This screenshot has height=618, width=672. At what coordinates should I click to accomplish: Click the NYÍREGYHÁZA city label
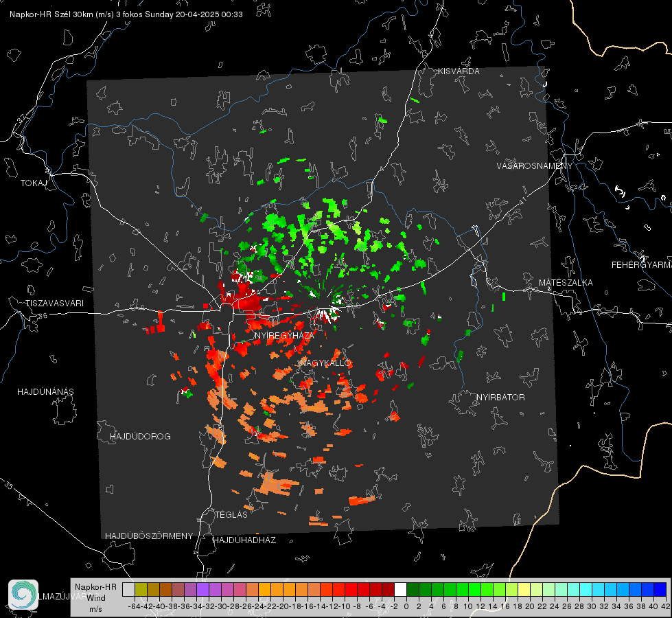coord(283,335)
